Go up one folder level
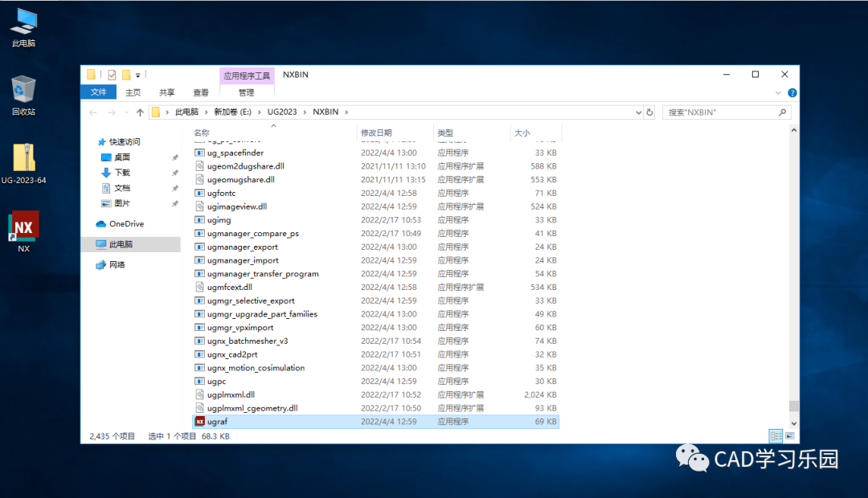868x498 pixels. [x=140, y=112]
